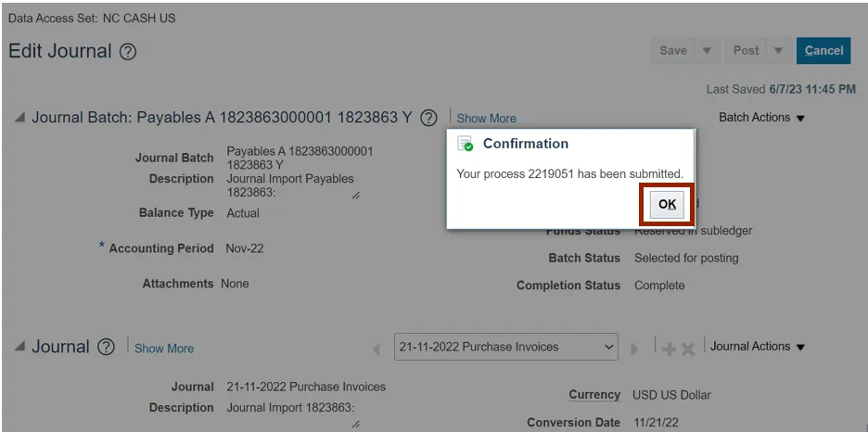Open the Post dropdown arrow
868x432 pixels.
779,51
